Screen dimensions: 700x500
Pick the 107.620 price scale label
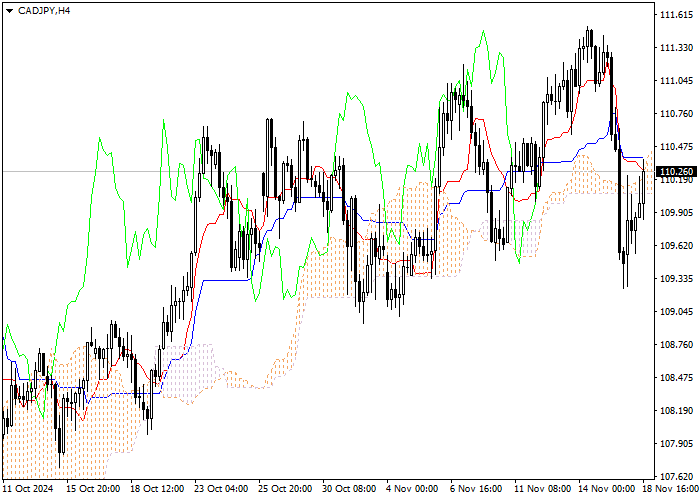pos(676,476)
